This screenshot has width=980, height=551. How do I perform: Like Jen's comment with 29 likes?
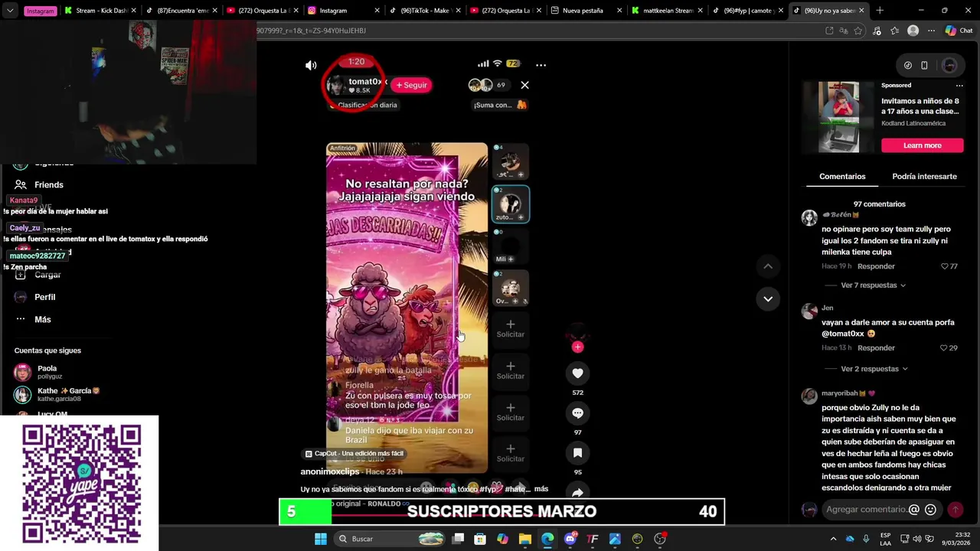(945, 348)
